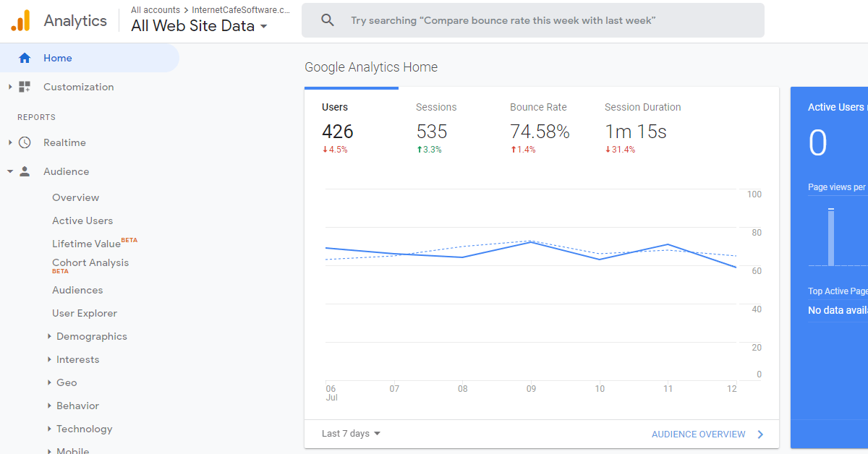Open Active Users report
Image resolution: width=868 pixels, height=454 pixels.
pos(82,220)
